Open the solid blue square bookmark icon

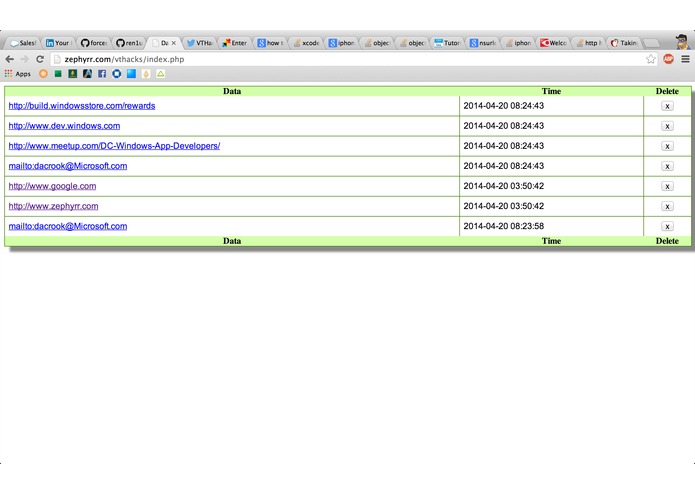131,74
